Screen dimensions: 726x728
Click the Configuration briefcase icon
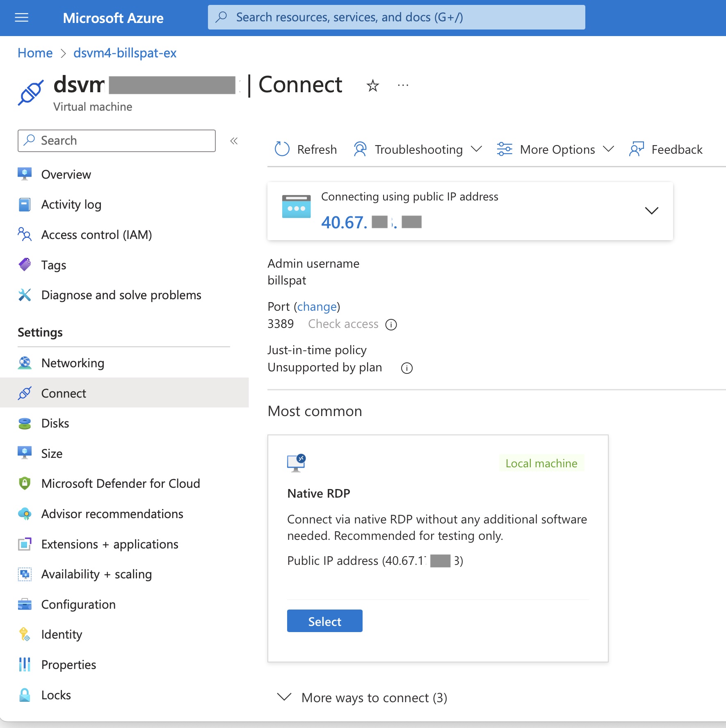pyautogui.click(x=25, y=604)
